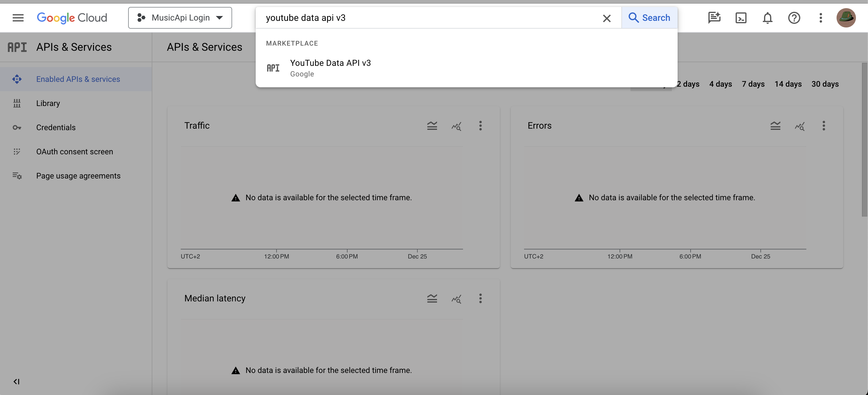Open the OAuth consent screen page
Image resolution: width=868 pixels, height=395 pixels.
click(74, 152)
